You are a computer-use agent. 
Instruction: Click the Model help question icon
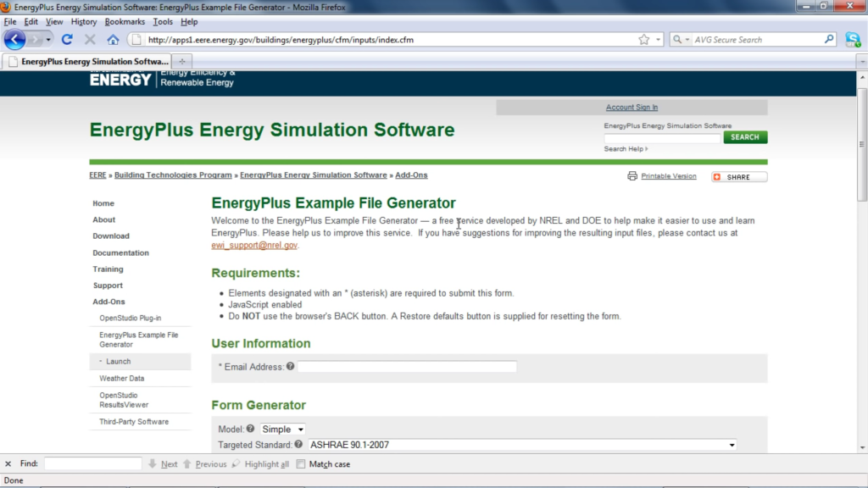250,429
